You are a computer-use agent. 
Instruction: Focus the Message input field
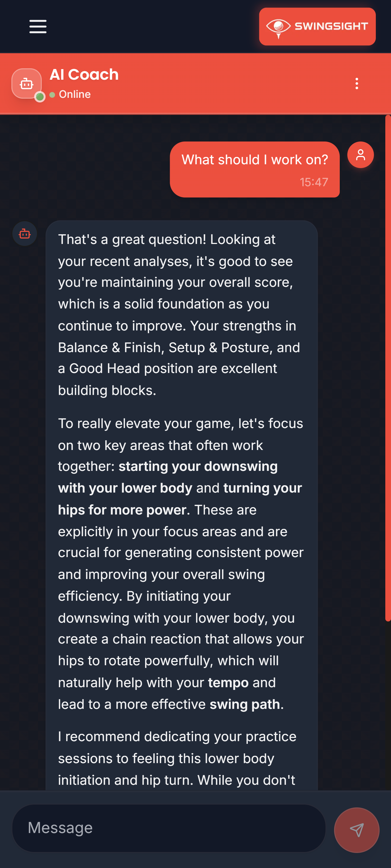[x=169, y=828]
